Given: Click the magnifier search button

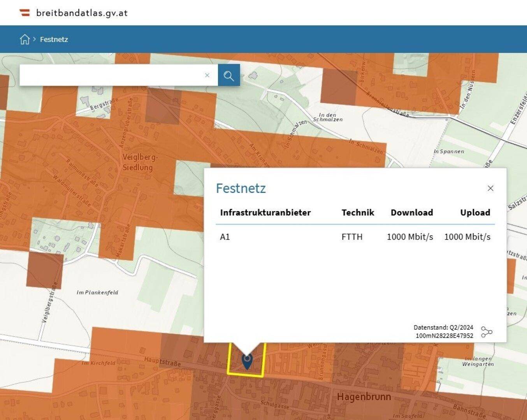Looking at the screenshot, I should click(229, 75).
